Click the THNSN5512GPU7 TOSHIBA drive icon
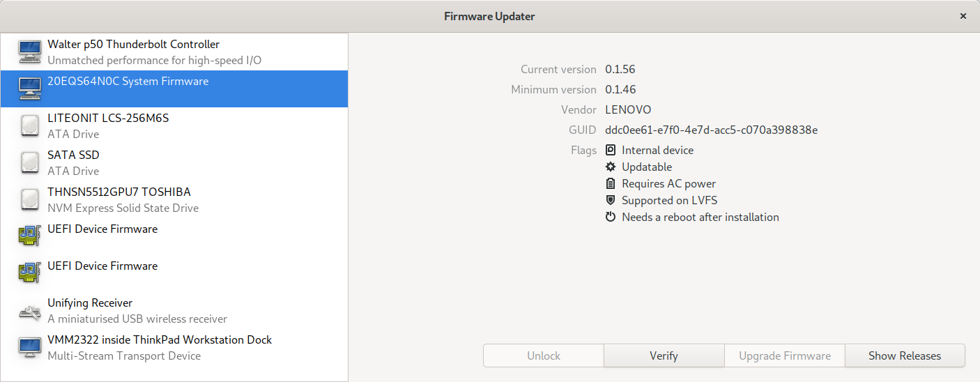Screen dimensions: 980x382 click(x=29, y=200)
